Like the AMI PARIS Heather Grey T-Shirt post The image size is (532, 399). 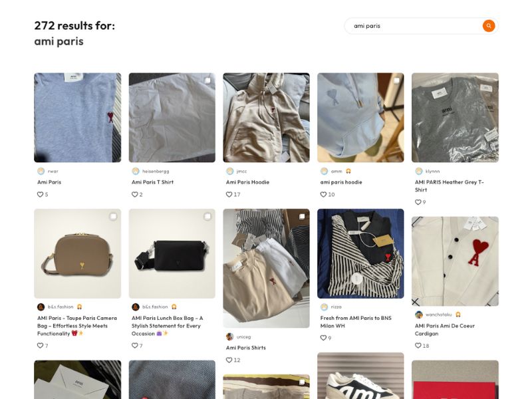(418, 202)
